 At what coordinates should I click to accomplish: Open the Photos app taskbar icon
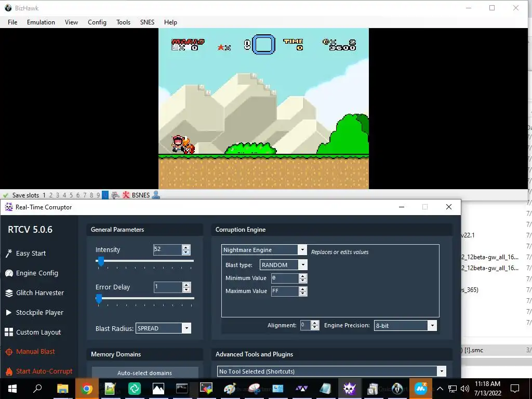point(158,389)
